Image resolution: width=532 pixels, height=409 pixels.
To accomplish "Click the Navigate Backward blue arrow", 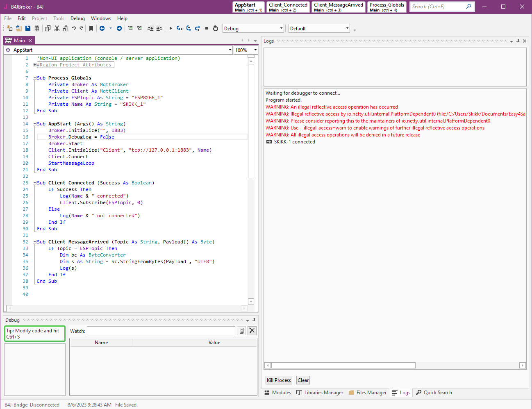I will 102,28.
